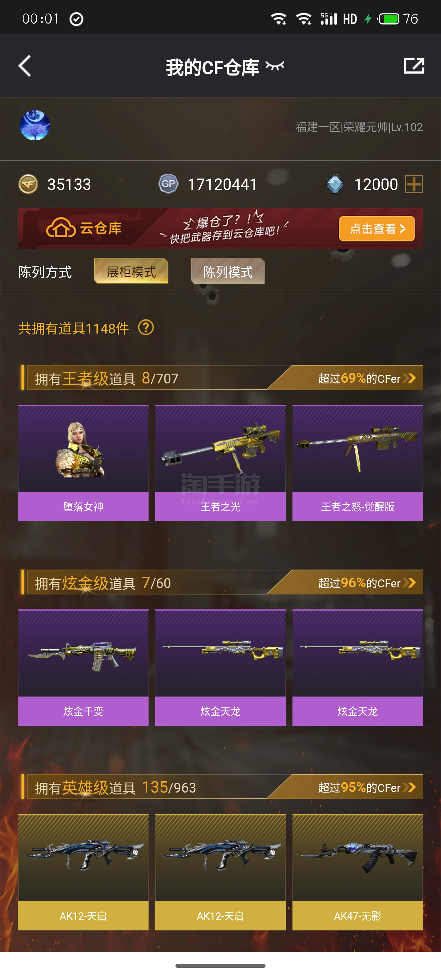Open the share icon in header

pyautogui.click(x=414, y=66)
